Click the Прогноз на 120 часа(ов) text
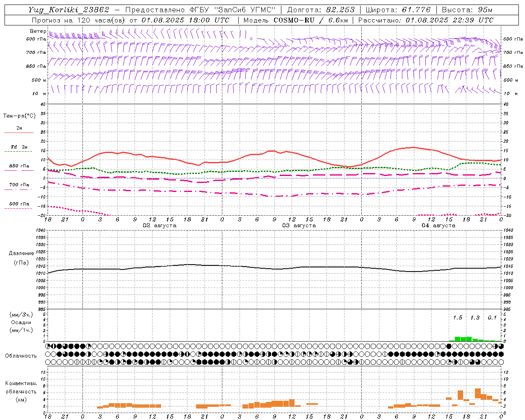 click(79, 20)
